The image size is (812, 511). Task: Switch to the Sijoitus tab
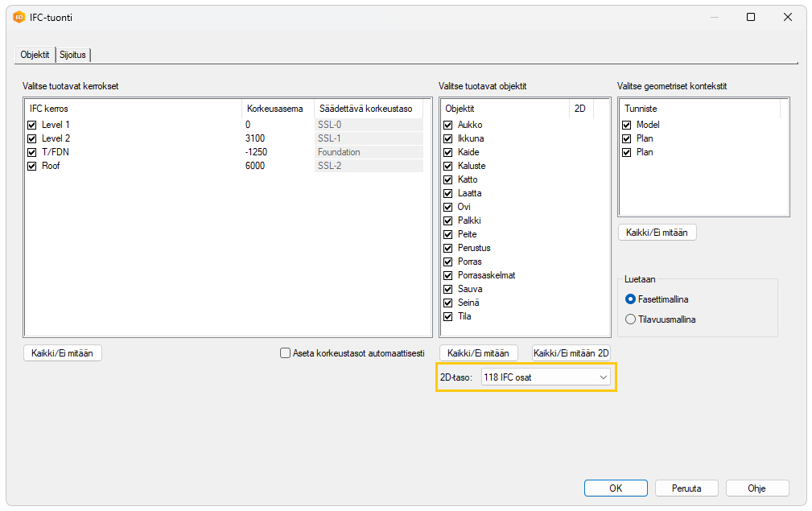pos(72,55)
